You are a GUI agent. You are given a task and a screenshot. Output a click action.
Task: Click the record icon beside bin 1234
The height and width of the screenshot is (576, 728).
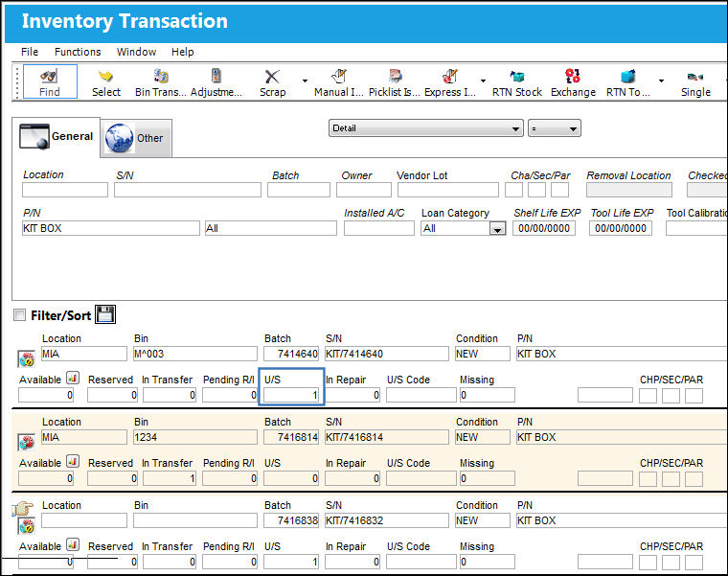27,442
